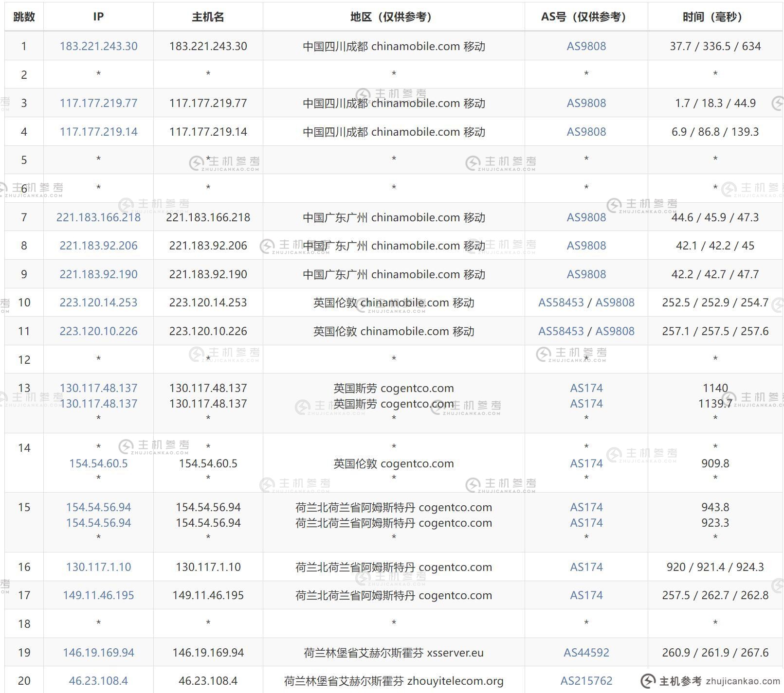The image size is (784, 693).
Task: Click AS215762 link in hop 20 row
Action: [x=586, y=681]
